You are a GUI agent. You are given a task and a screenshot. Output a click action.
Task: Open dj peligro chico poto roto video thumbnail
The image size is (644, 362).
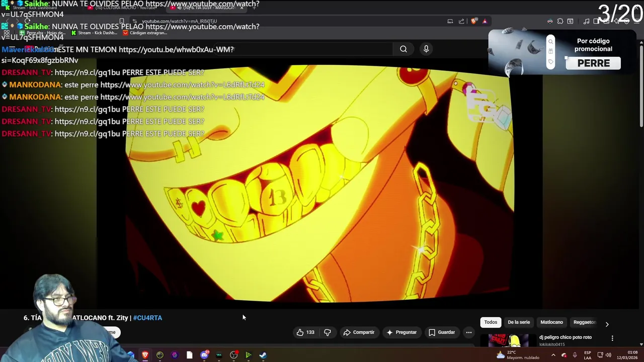508,341
